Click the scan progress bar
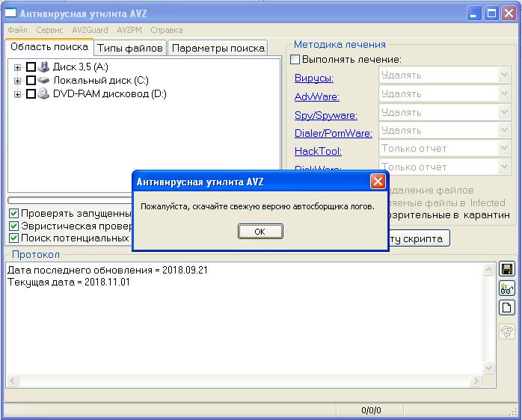This screenshot has height=420, width=522. pos(70,200)
